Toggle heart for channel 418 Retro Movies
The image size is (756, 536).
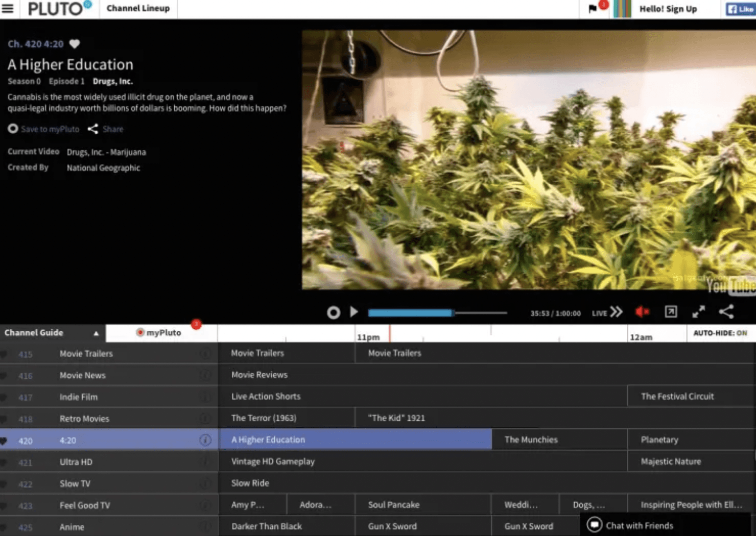4,419
